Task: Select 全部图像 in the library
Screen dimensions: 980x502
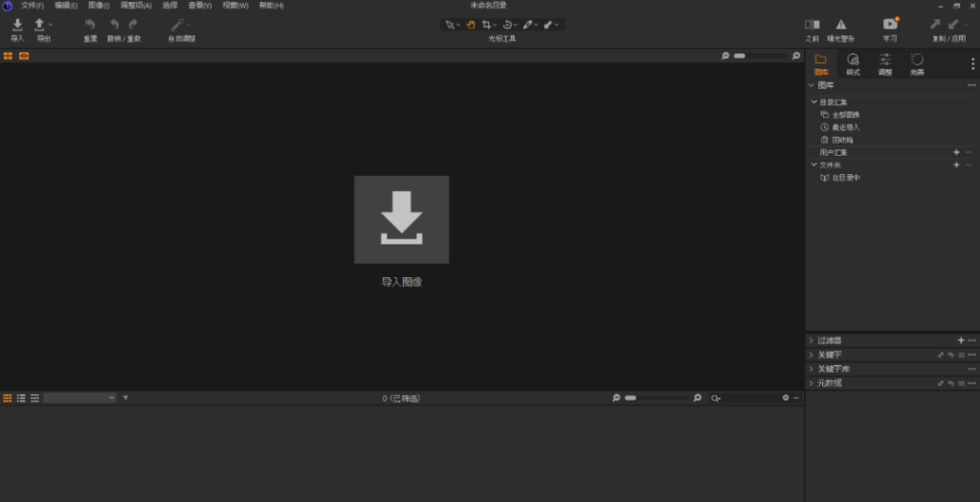Action: click(845, 115)
